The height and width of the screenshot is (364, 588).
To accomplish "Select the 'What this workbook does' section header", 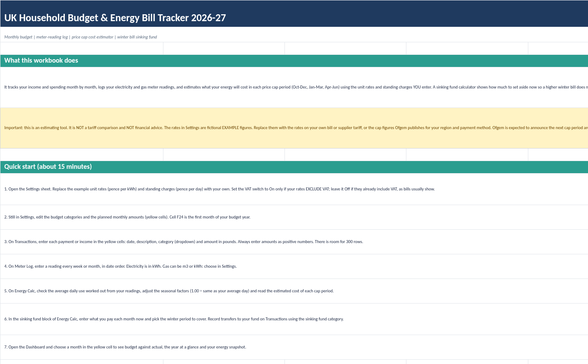I will tap(294, 60).
